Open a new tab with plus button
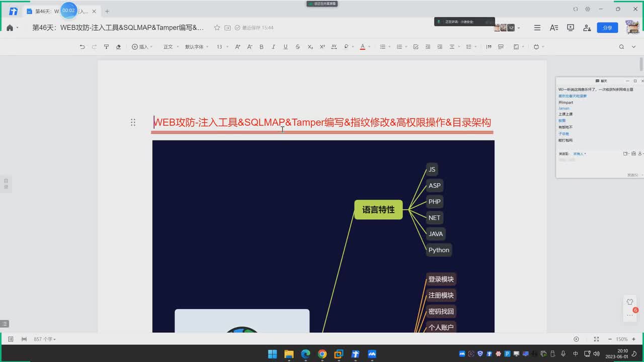Viewport: 644px width, 362px height. tap(107, 11)
